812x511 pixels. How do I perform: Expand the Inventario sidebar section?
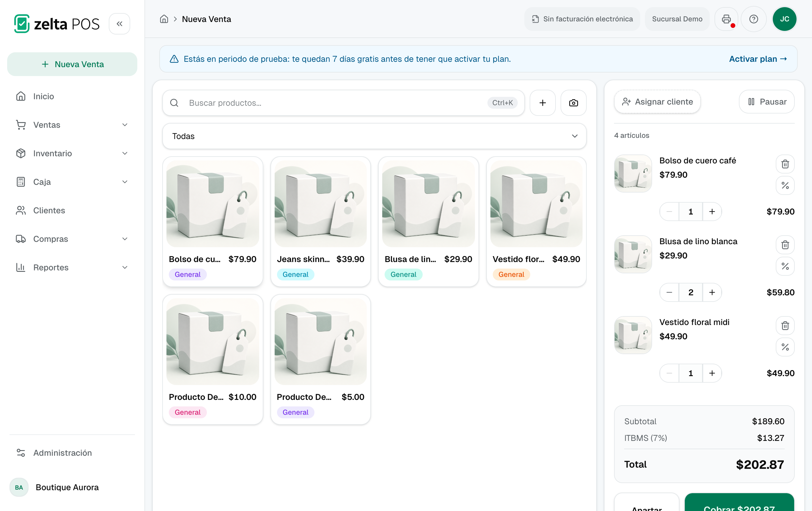coord(72,153)
